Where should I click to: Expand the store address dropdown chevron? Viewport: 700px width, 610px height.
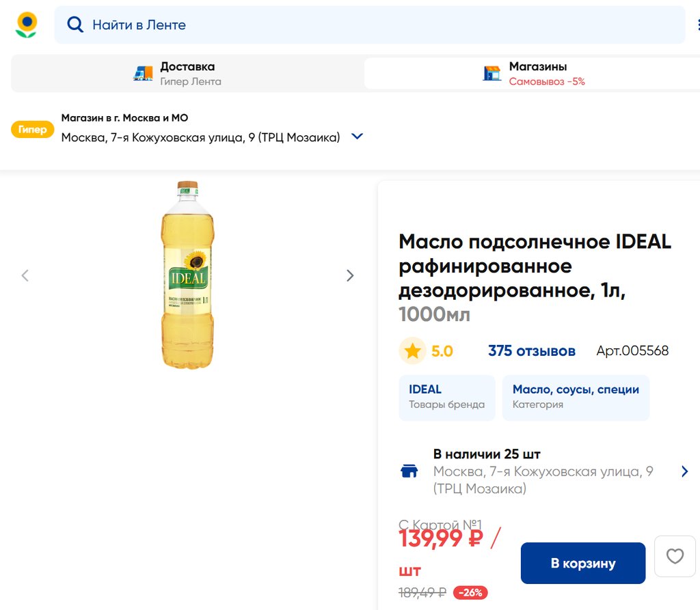357,137
